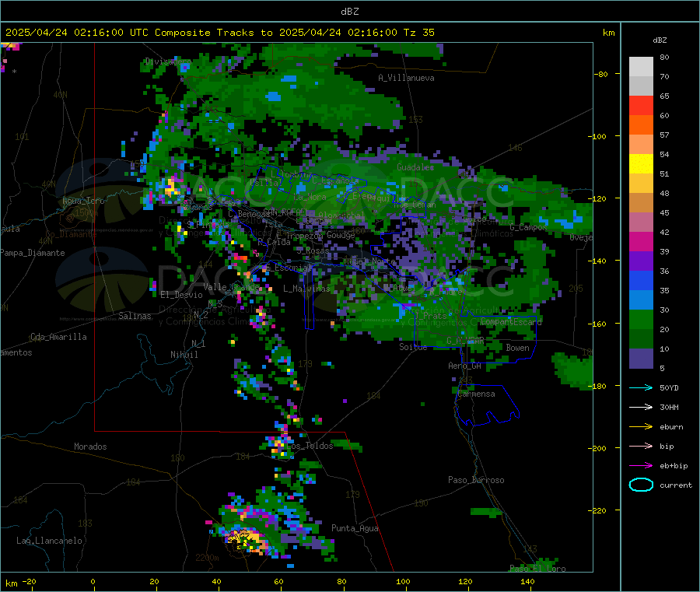Click the 'Nihuil' map label
Viewport: 700px width, 592px height.
click(x=184, y=355)
